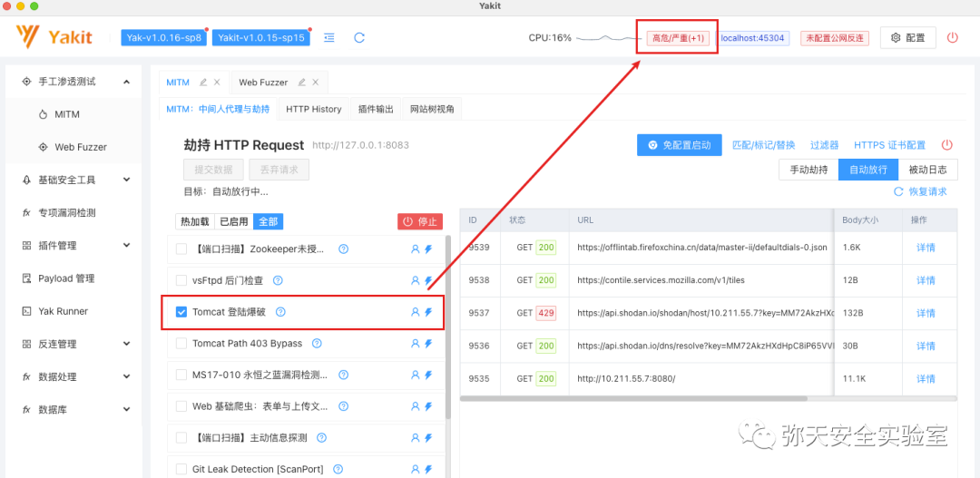Viewport: 980px width, 478px height.
Task: Close the Web Fuzzer tab
Action: 316,82
